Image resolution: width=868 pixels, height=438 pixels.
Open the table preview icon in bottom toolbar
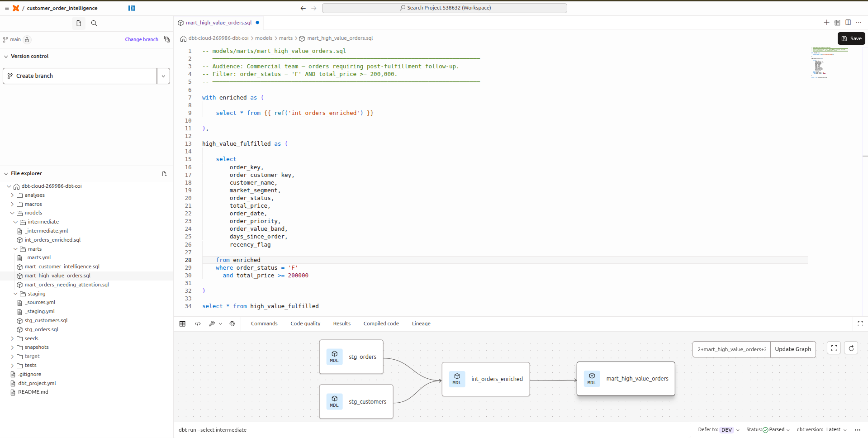(182, 324)
